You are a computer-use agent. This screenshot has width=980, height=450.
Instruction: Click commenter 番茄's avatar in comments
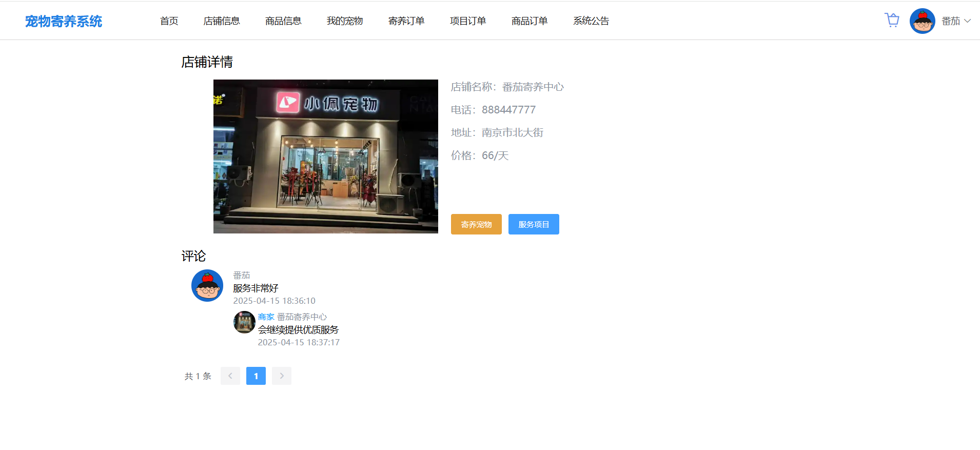(207, 285)
